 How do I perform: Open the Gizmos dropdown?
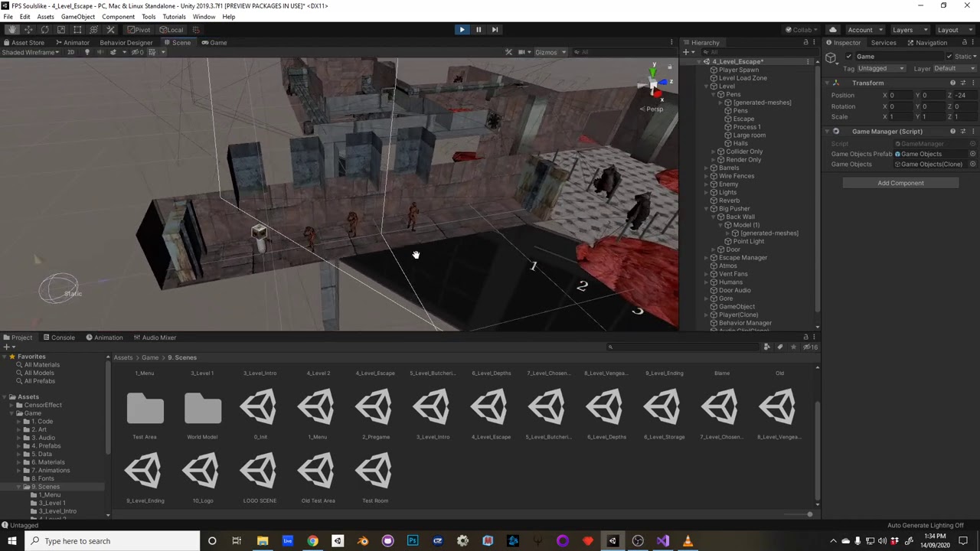(x=550, y=52)
